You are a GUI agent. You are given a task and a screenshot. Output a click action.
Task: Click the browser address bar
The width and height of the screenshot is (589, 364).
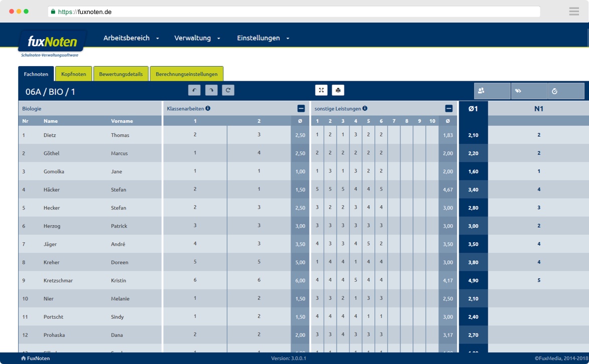(294, 12)
